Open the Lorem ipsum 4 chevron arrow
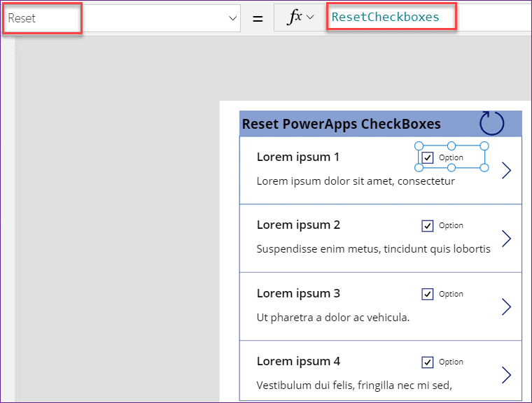This screenshot has width=532, height=403. point(506,375)
